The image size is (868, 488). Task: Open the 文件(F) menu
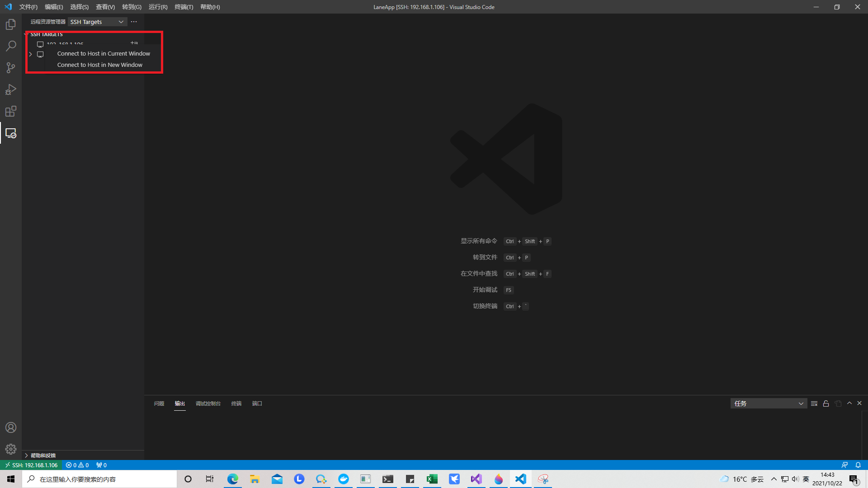(28, 7)
